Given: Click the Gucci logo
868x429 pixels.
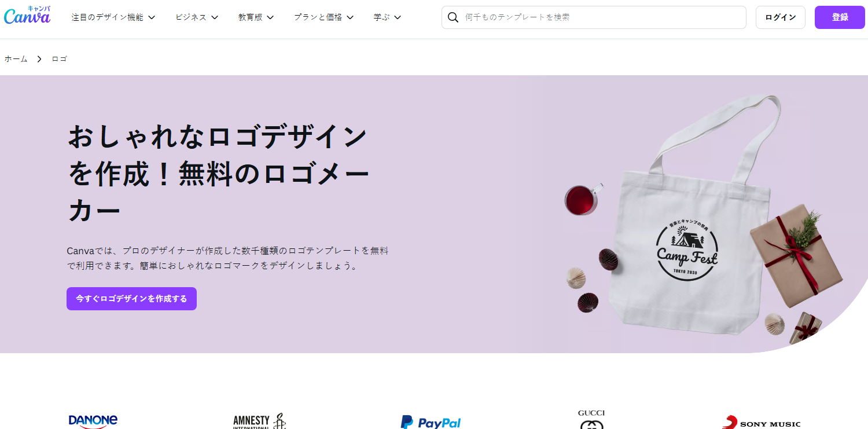Looking at the screenshot, I should pyautogui.click(x=591, y=419).
